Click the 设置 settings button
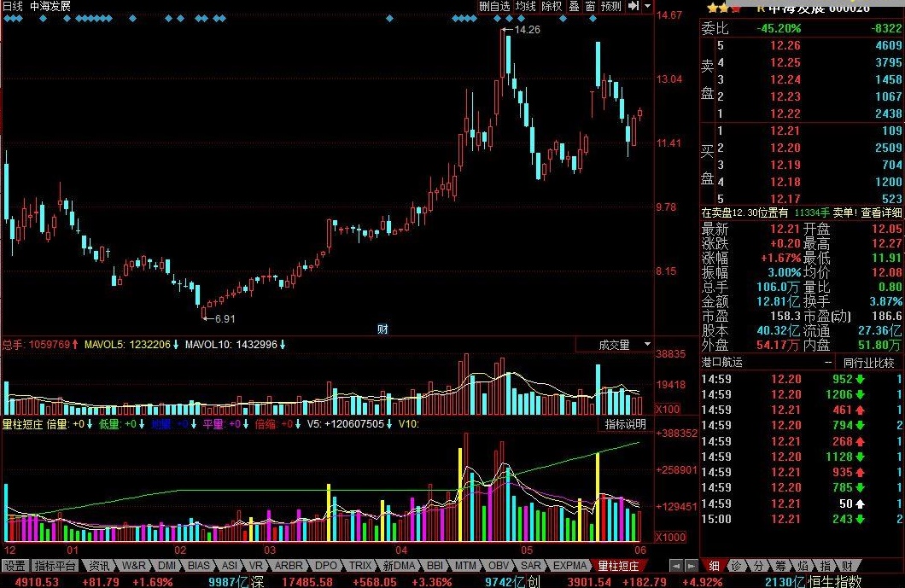 click(x=15, y=566)
